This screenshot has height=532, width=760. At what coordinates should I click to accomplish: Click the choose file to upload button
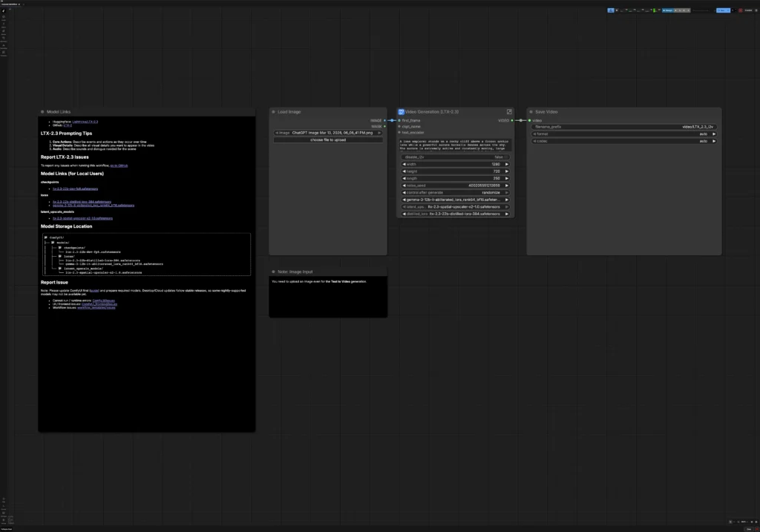[x=327, y=139]
